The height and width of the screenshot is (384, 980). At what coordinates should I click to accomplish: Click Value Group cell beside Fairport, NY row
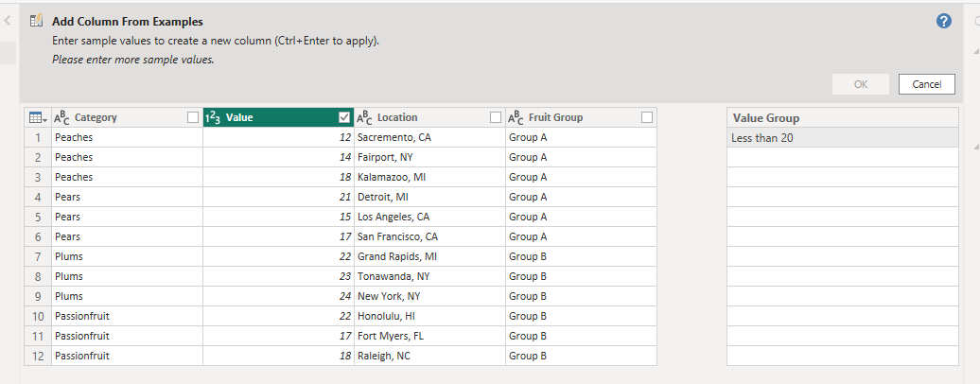tap(843, 158)
